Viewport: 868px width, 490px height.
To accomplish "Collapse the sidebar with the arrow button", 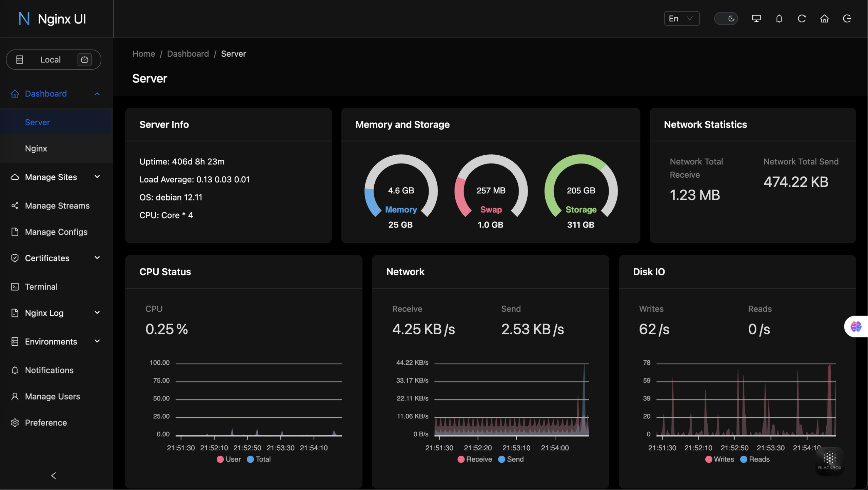I will [53, 475].
